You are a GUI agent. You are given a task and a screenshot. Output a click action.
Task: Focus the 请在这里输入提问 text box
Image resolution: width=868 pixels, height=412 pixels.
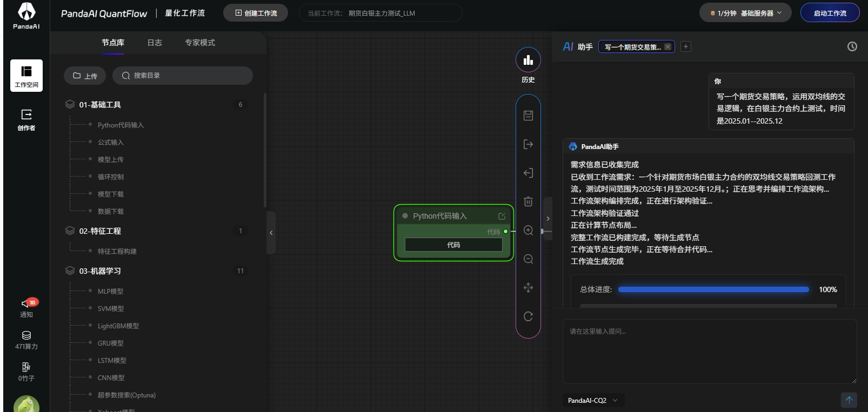point(710,352)
